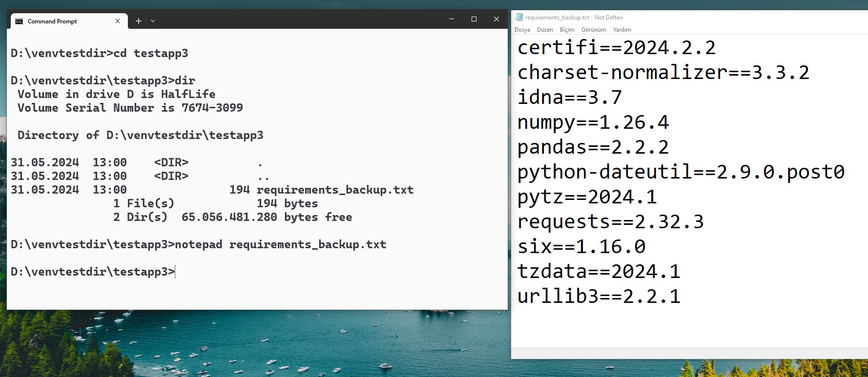
Task: Expand the terminal profile dropdown chevron
Action: pos(153,21)
